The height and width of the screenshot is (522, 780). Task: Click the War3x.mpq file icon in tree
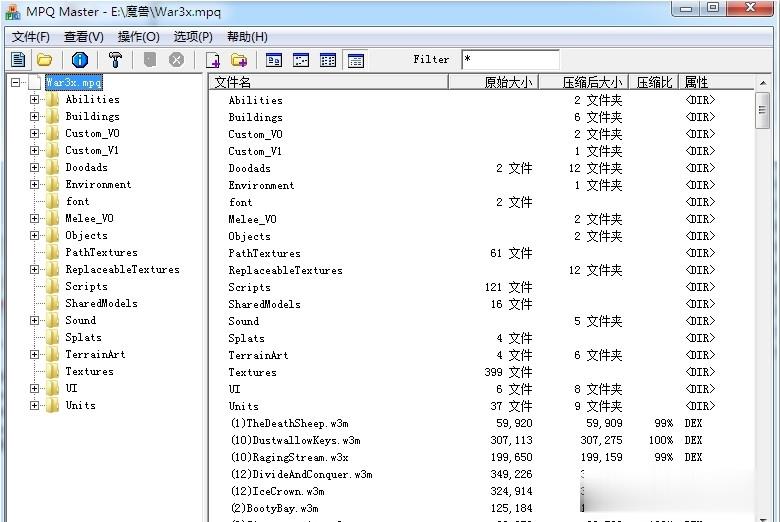pos(35,83)
